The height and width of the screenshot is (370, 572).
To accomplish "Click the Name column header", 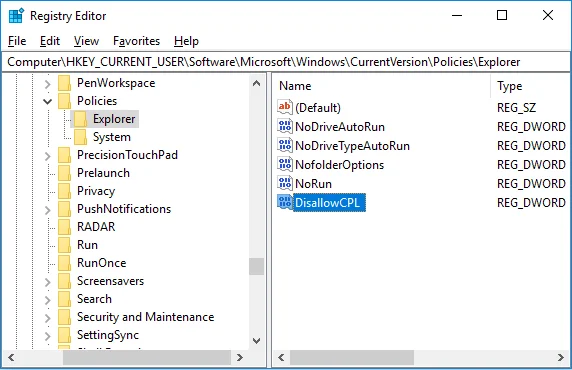I will [x=381, y=86].
